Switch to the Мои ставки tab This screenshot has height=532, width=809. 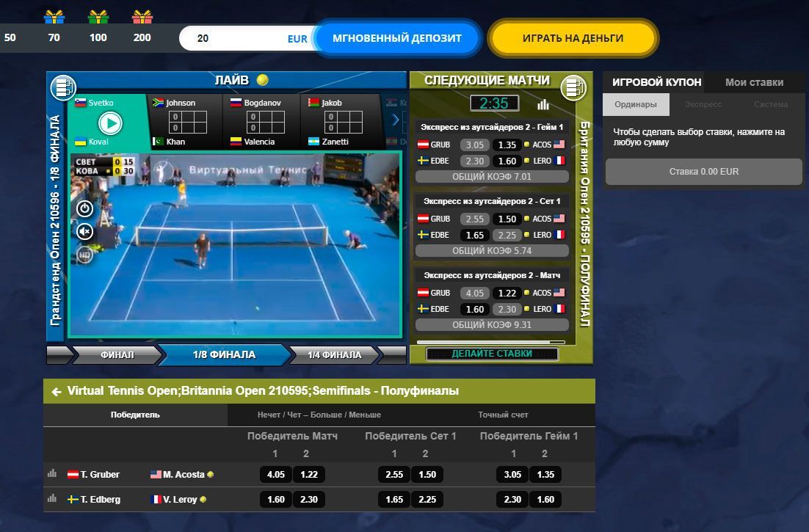coord(754,82)
